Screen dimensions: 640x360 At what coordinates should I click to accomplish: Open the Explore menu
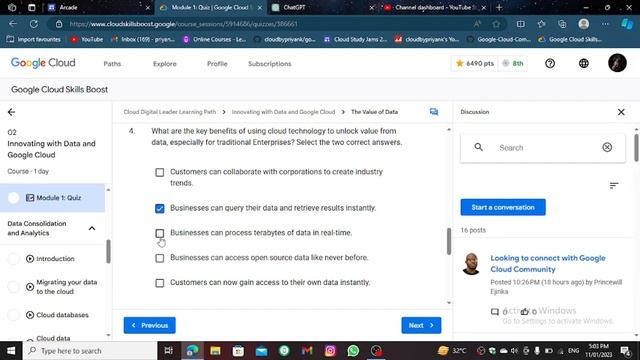pos(165,64)
